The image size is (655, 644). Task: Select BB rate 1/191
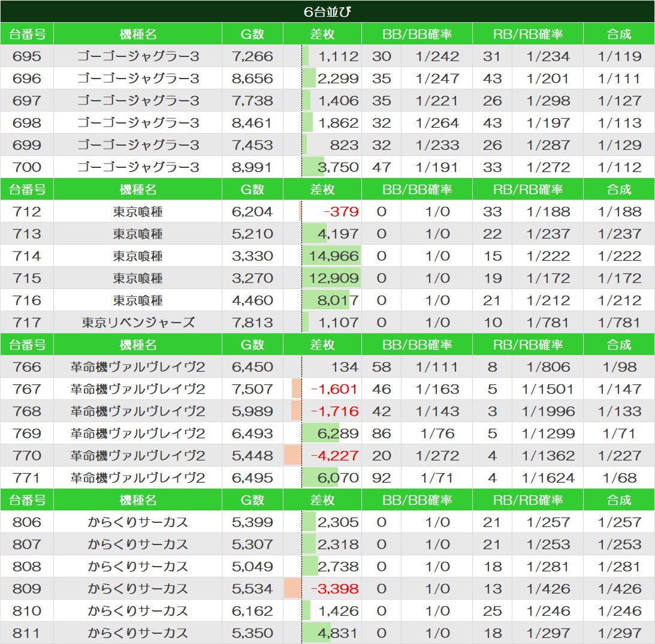point(437,167)
